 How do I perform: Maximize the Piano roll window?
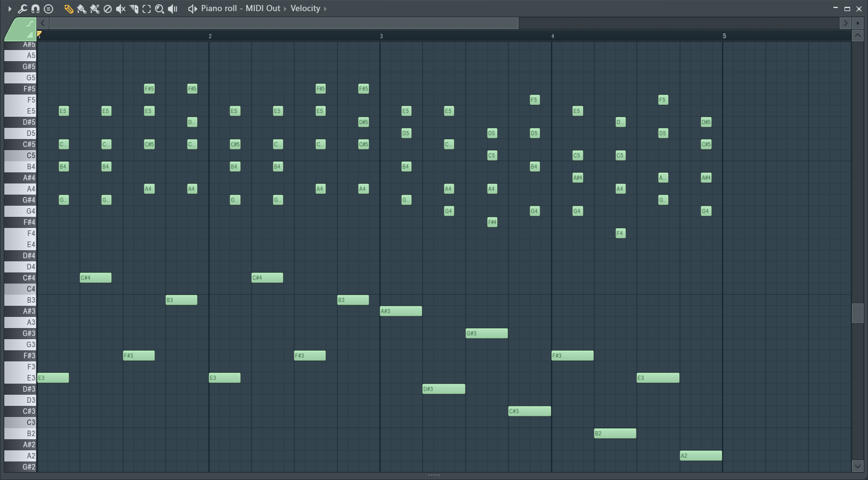[847, 9]
